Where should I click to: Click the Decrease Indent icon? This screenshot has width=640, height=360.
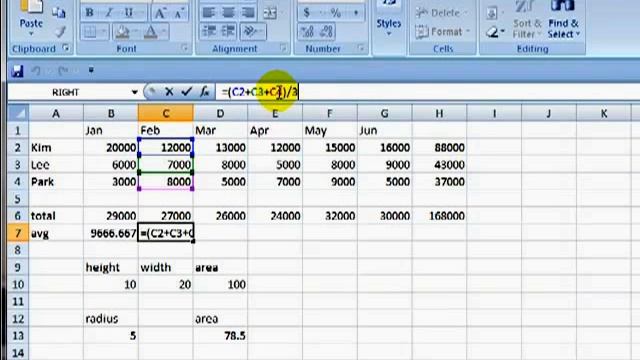[209, 31]
